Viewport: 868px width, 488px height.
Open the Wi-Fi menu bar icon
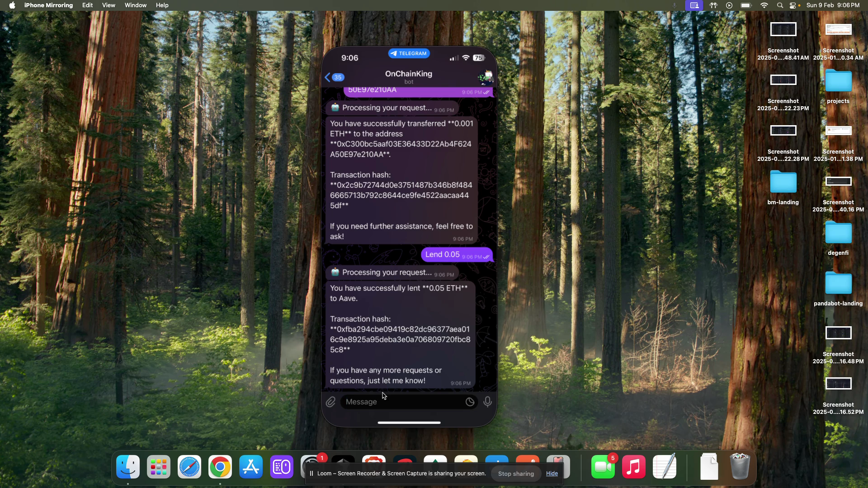(764, 5)
